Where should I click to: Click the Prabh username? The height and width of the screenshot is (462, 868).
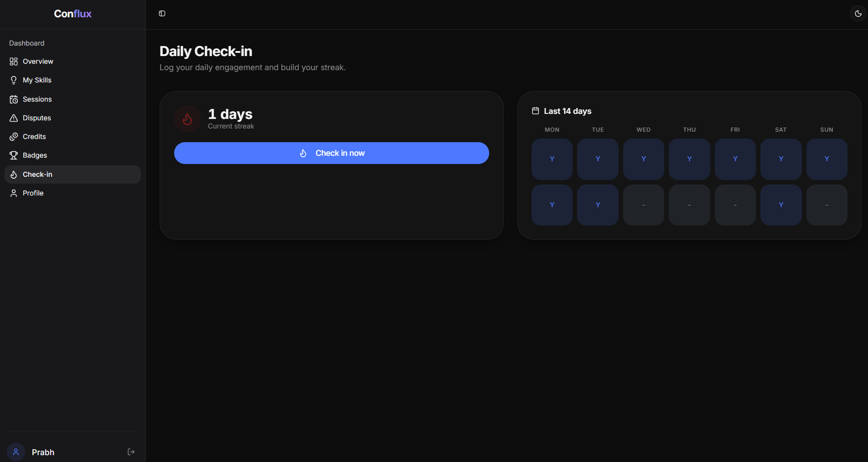(43, 452)
